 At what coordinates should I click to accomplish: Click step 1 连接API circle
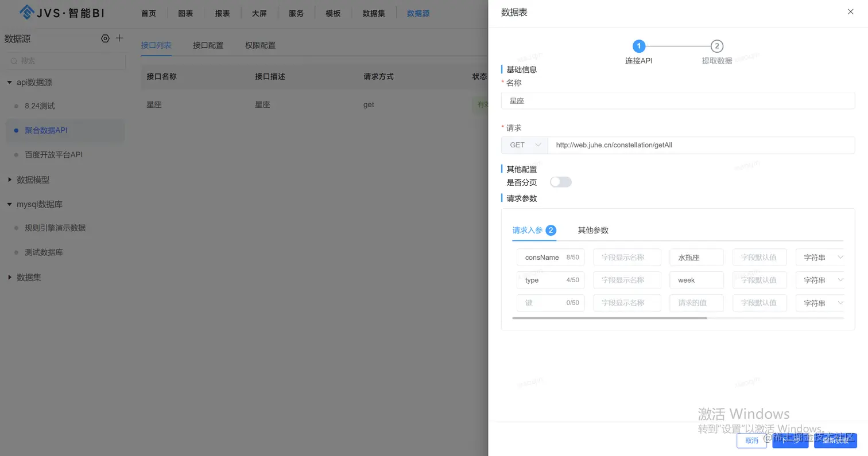tap(639, 46)
